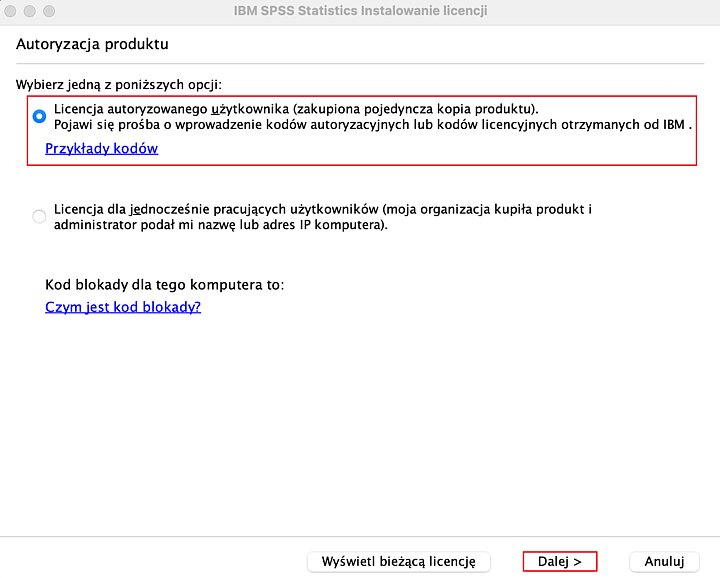Click the 'IBM SPSS Statistics Instalowanie licencji' title
The image size is (720, 578).
360,11
